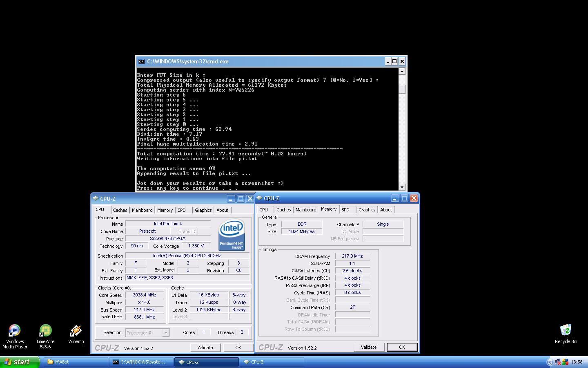Viewport: 588px width, 368px height.
Task: Expand hidden system tray icons
Action: (550, 362)
